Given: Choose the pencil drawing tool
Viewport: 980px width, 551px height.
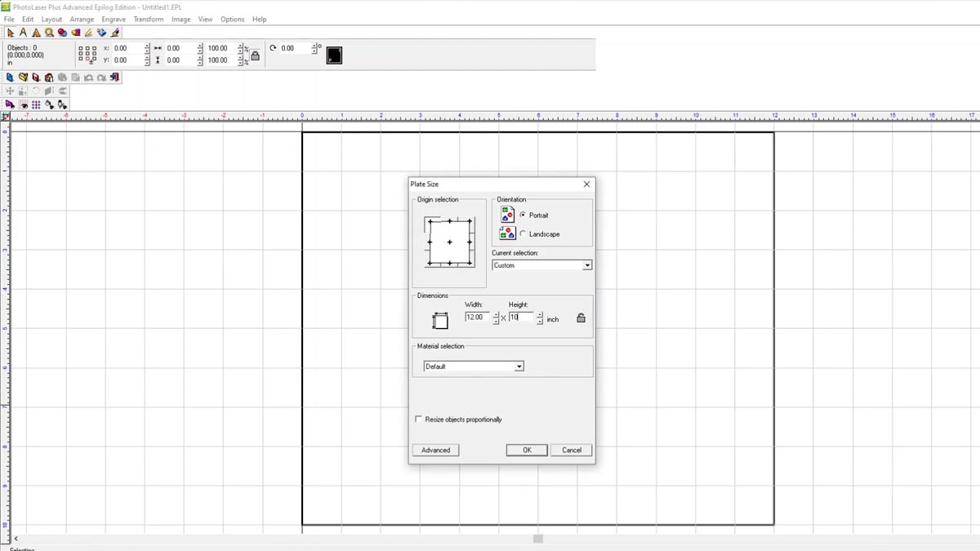Looking at the screenshot, I should click(x=88, y=33).
